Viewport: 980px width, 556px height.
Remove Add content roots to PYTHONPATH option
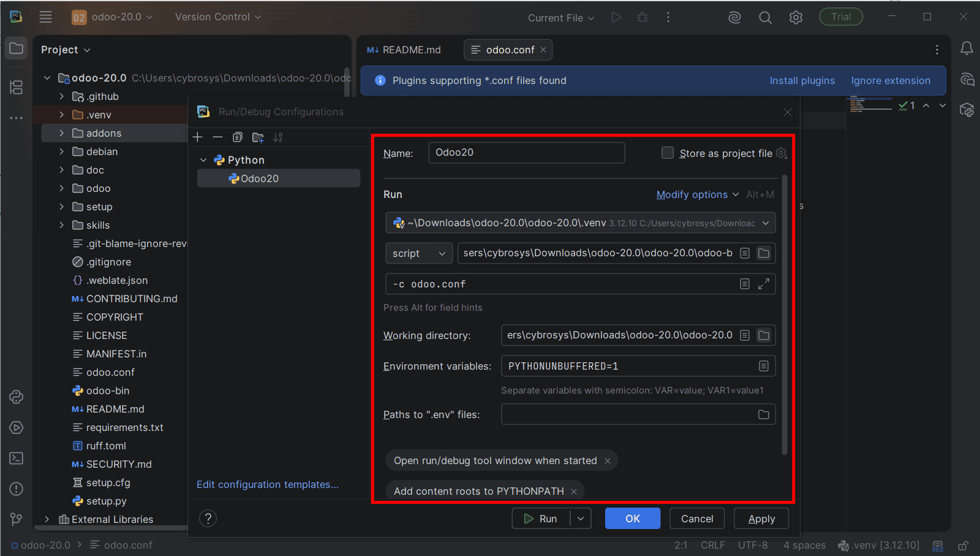(574, 492)
